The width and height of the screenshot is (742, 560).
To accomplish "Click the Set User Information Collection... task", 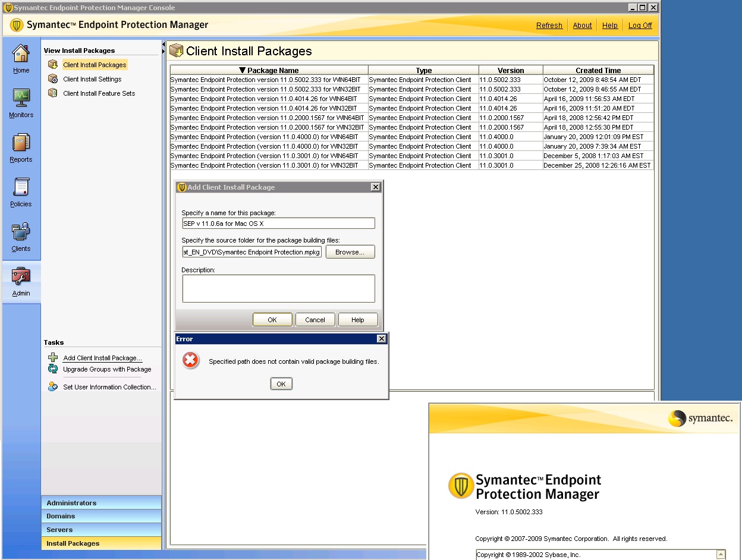I will click(109, 387).
